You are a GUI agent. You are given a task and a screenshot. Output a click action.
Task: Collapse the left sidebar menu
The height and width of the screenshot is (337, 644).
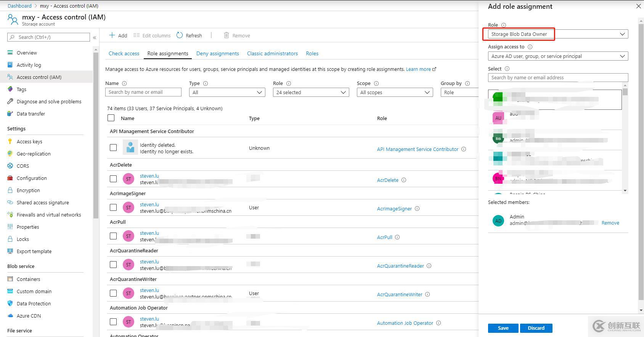[95, 37]
